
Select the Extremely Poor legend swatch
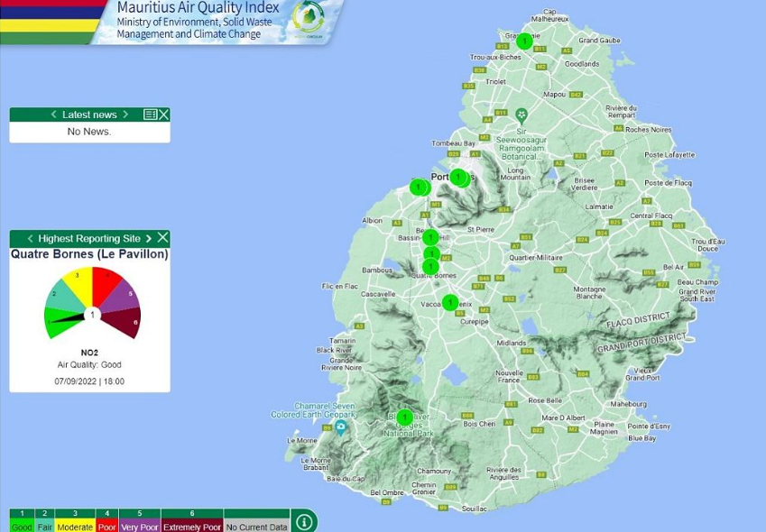(x=191, y=519)
